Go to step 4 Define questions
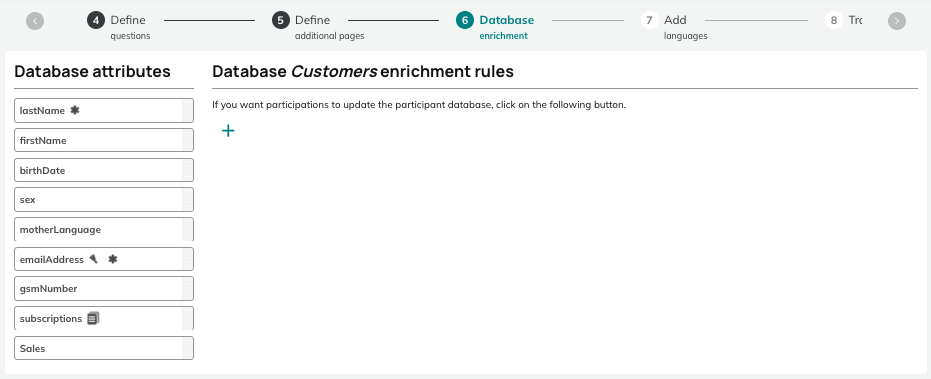This screenshot has width=931, height=379. coord(119,27)
